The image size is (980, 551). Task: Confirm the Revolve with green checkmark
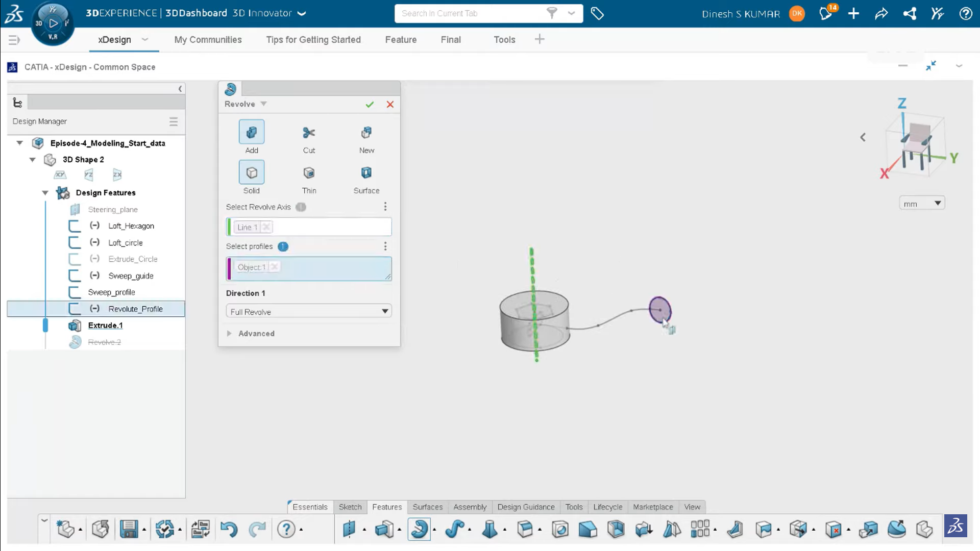pos(370,105)
